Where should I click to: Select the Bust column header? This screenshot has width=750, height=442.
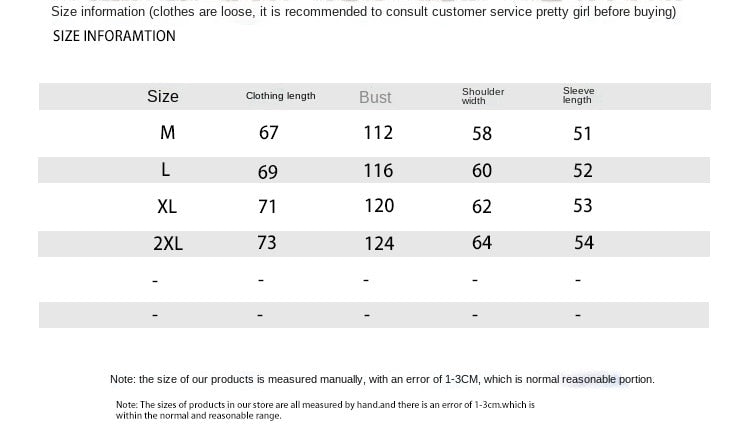[x=375, y=97]
